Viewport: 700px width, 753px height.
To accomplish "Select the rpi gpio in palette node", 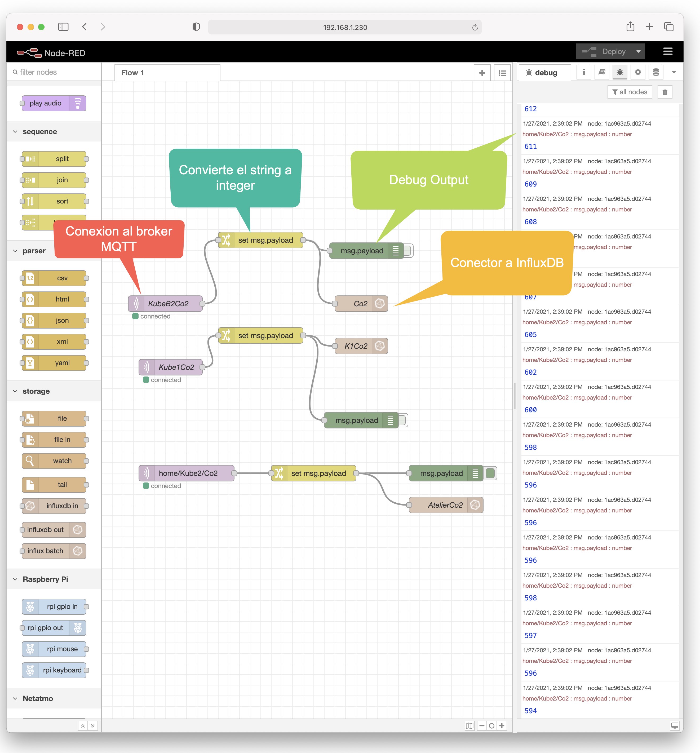I will coord(54,607).
